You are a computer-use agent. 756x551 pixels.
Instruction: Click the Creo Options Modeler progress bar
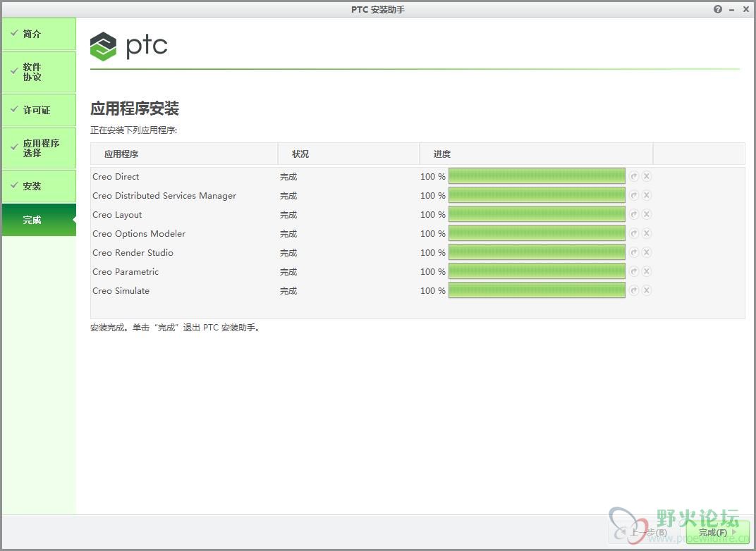pyautogui.click(x=537, y=233)
